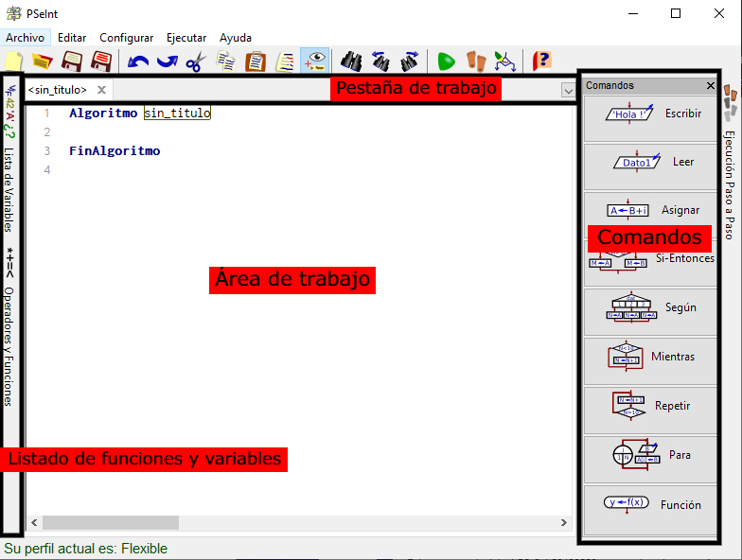Click the Open file folder icon

[x=42, y=62]
